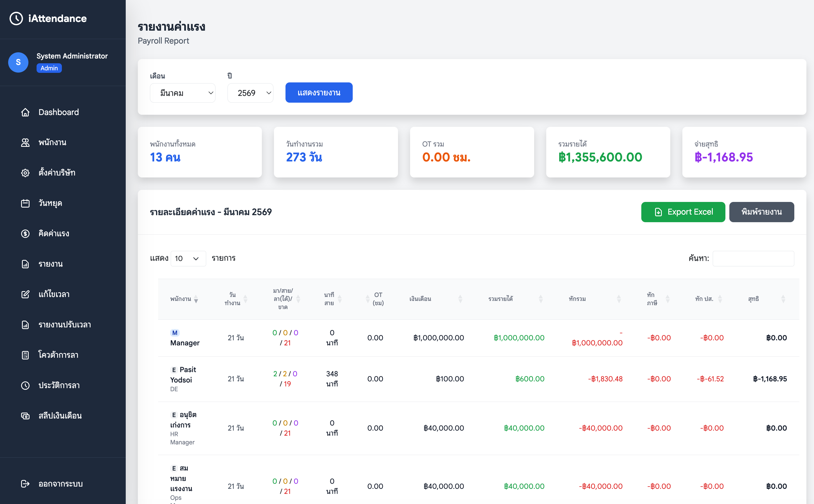Open the year dropdown showing 2569

coord(250,93)
